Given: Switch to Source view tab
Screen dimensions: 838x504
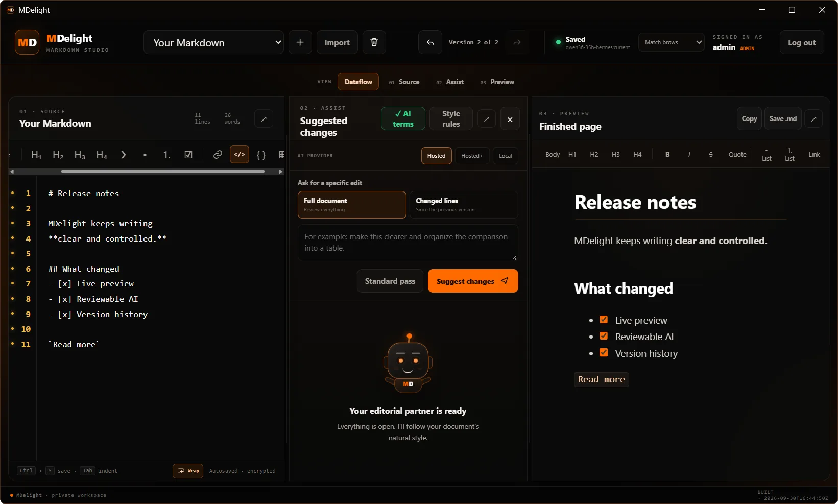Looking at the screenshot, I should pos(404,82).
